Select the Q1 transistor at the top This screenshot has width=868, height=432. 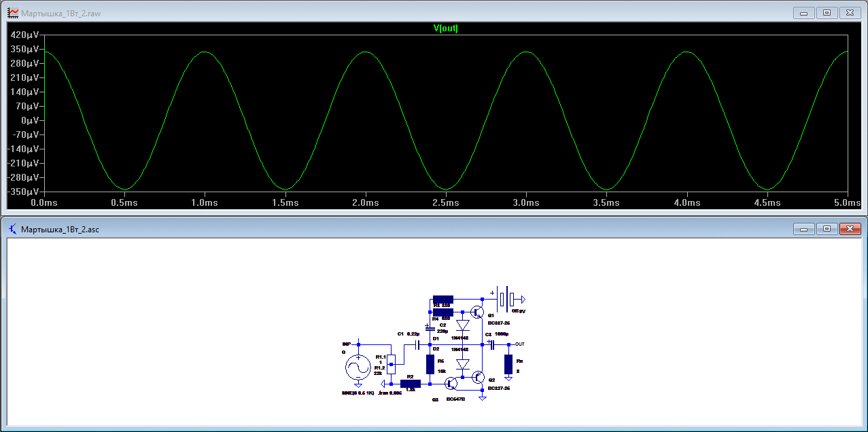[x=478, y=313]
